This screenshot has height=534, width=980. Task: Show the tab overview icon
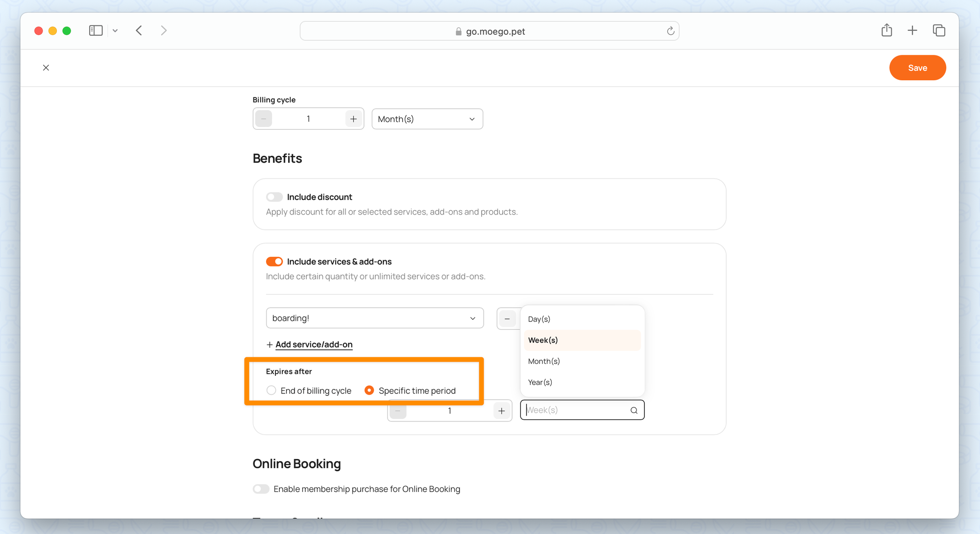[939, 30]
